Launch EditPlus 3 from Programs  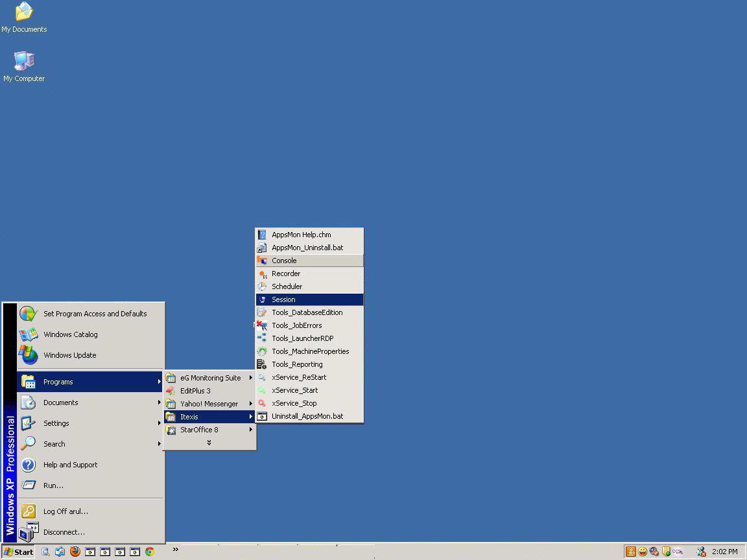[x=209, y=391]
